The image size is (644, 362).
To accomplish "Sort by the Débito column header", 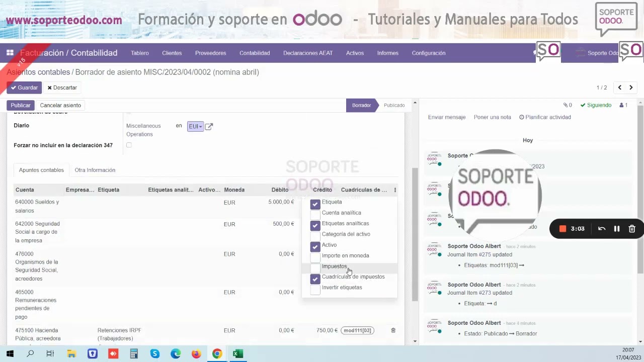I will tap(280, 190).
